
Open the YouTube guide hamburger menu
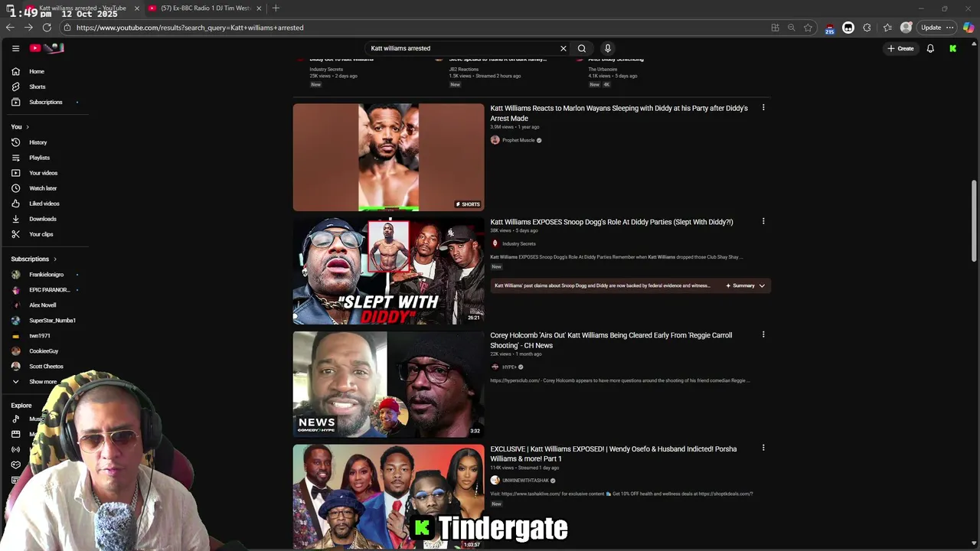tap(15, 48)
